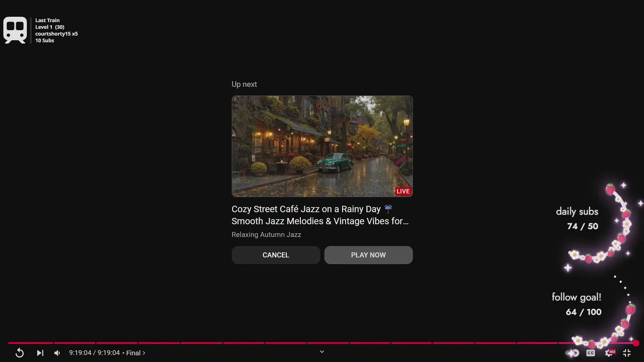Click the 10 Subs text
Screen dimensions: 644x362
[44, 40]
